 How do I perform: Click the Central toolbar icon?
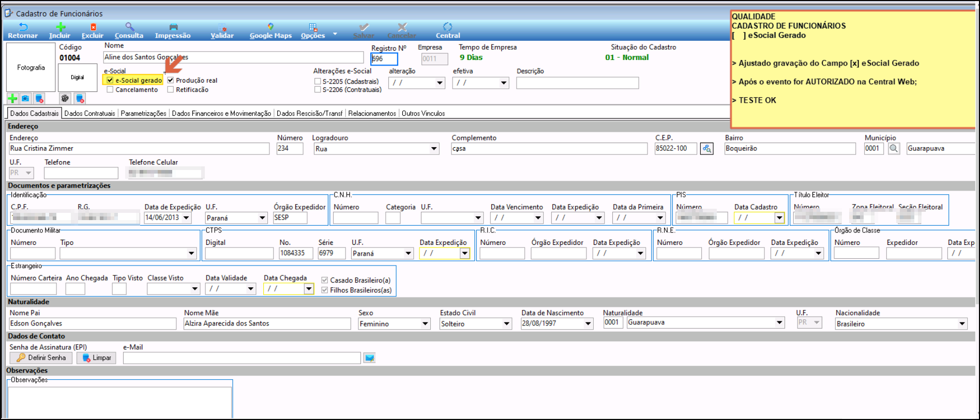tap(447, 27)
